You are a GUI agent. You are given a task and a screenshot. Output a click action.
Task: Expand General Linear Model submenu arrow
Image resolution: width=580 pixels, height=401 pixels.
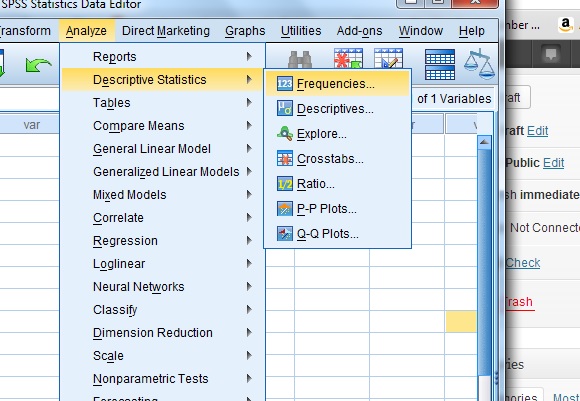pos(249,148)
